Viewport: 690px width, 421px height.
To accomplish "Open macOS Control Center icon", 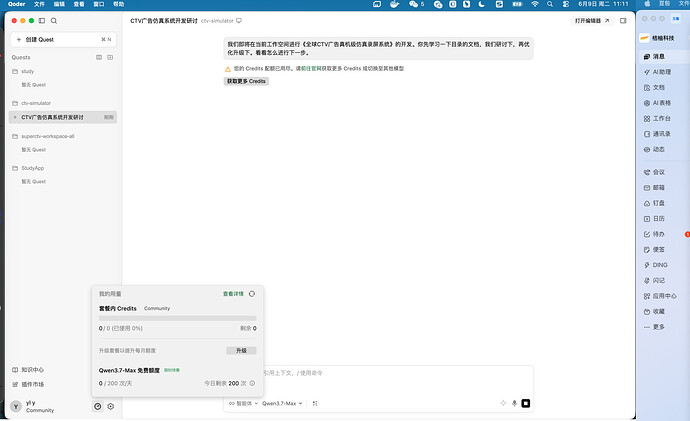I will (566, 4).
